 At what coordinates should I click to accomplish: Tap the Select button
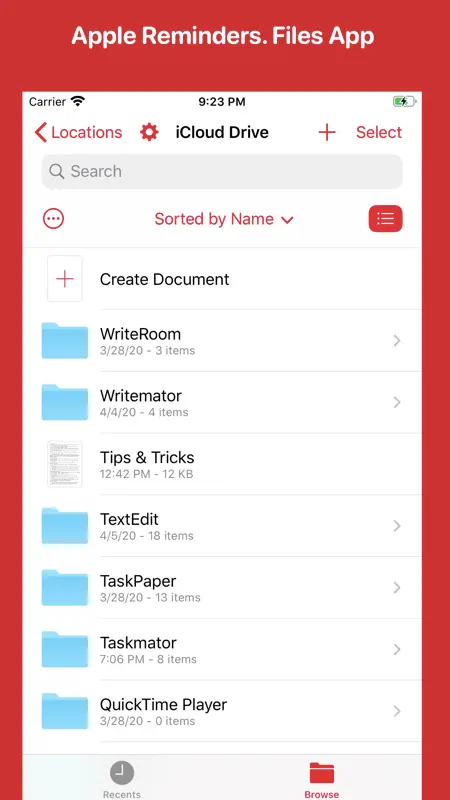click(x=379, y=133)
